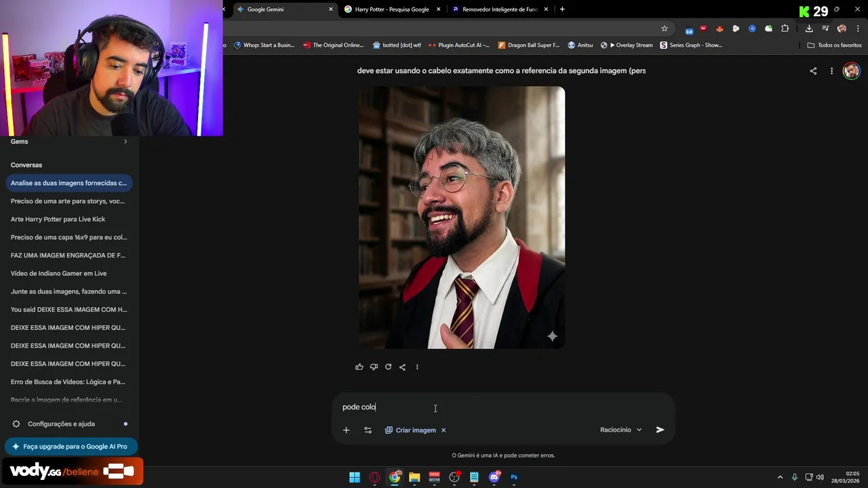Open the tools sliders icon in the prompt box
The height and width of the screenshot is (488, 868).
(x=368, y=430)
